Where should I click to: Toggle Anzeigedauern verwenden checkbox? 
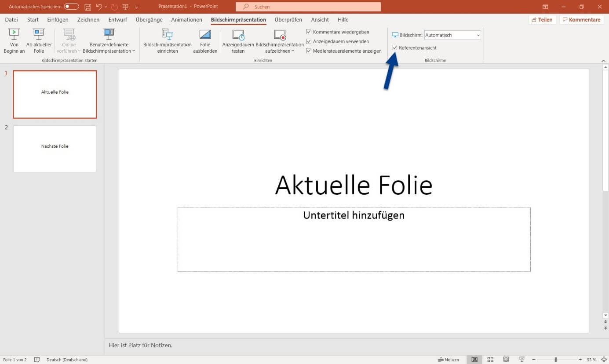(309, 41)
